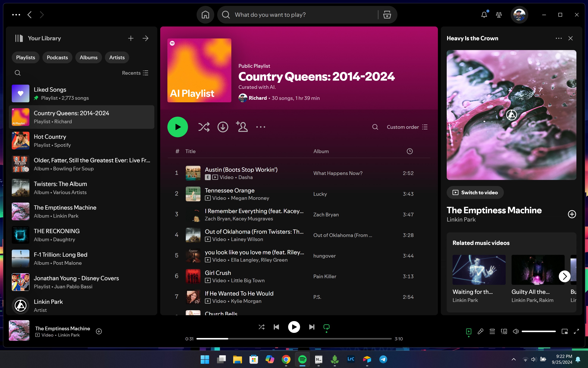This screenshot has height=368, width=588.
Task: Search within the playlist tracks
Action: [375, 127]
